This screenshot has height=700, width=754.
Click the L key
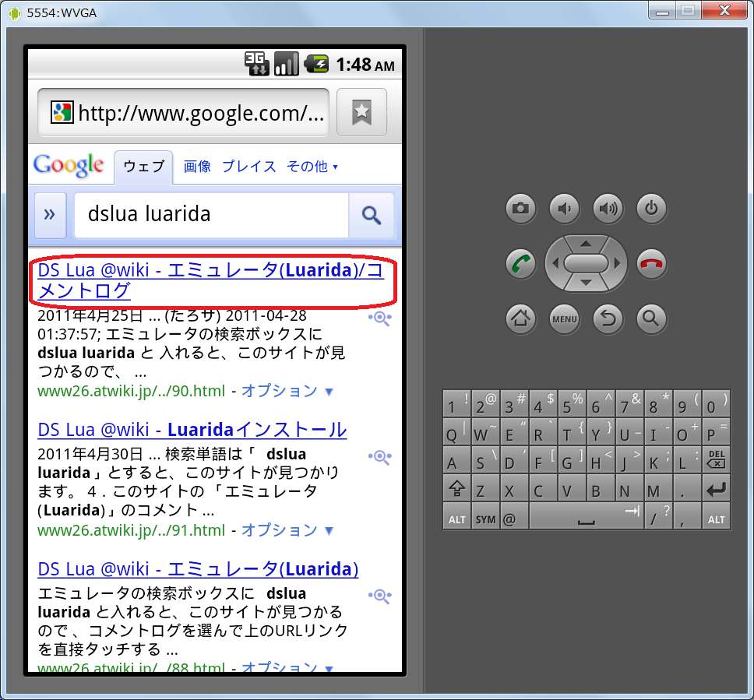[x=687, y=461]
